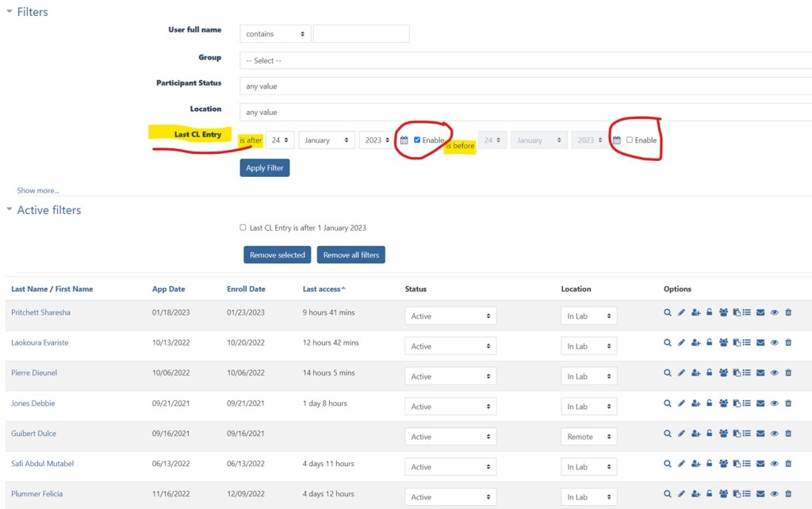The height and width of the screenshot is (509, 812).
Task: Uncheck the 'is after' Enable checkbox
Action: [417, 140]
